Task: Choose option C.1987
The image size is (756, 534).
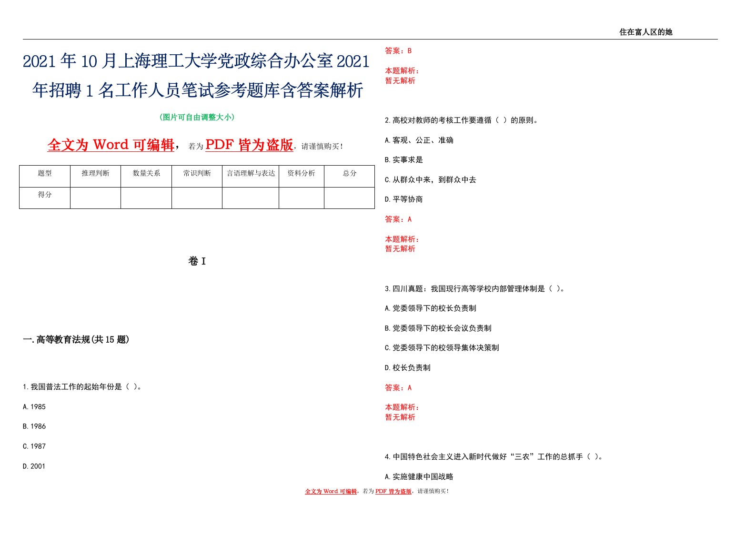Action: (x=34, y=446)
